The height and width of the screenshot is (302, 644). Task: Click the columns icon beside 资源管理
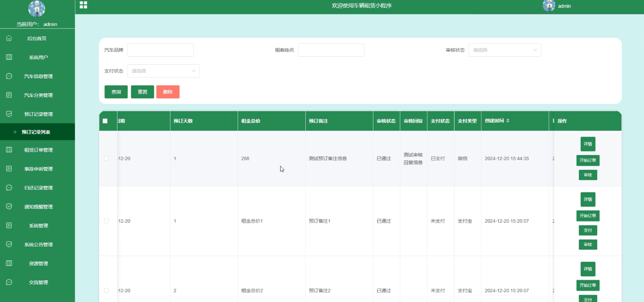pyautogui.click(x=9, y=263)
